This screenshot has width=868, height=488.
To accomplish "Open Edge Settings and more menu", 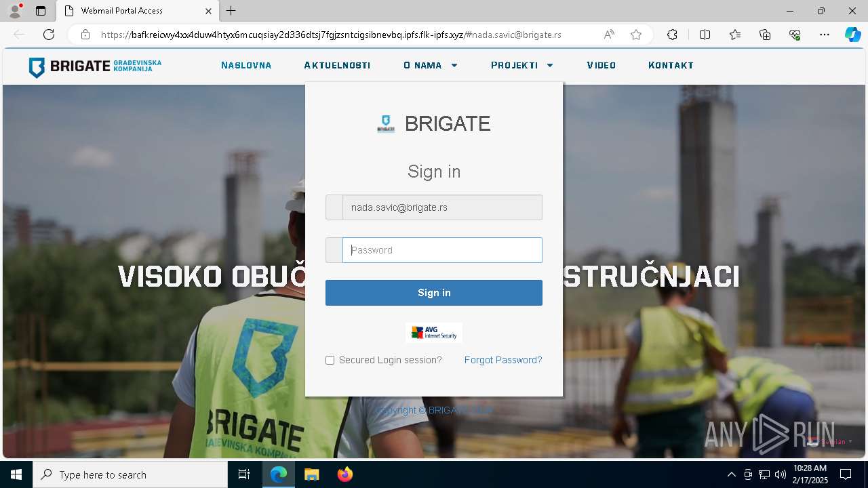I will click(825, 35).
